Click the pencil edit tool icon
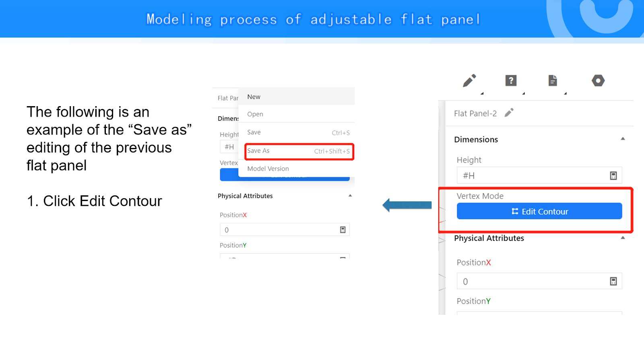The image size is (644, 355). coord(469,80)
